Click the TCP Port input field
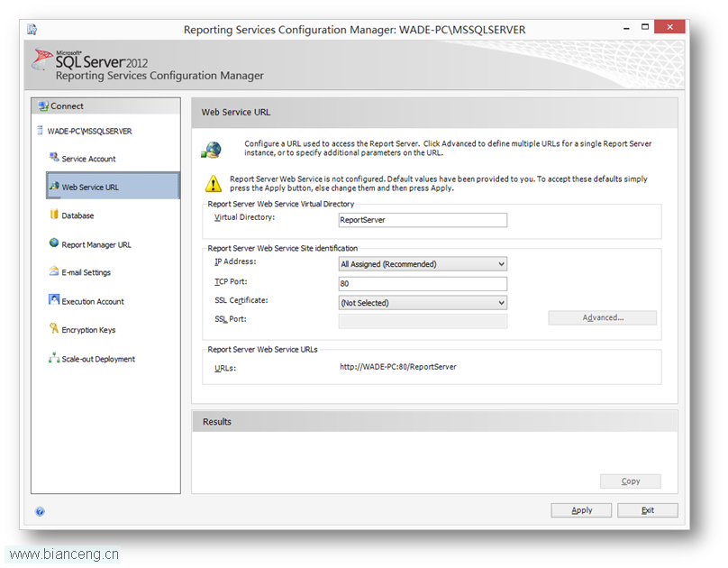Viewport: 728px width, 568px height. click(x=423, y=284)
